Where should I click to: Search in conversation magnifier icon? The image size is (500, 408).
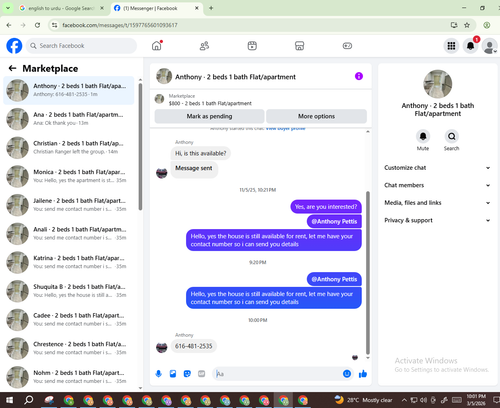pyautogui.click(x=451, y=136)
